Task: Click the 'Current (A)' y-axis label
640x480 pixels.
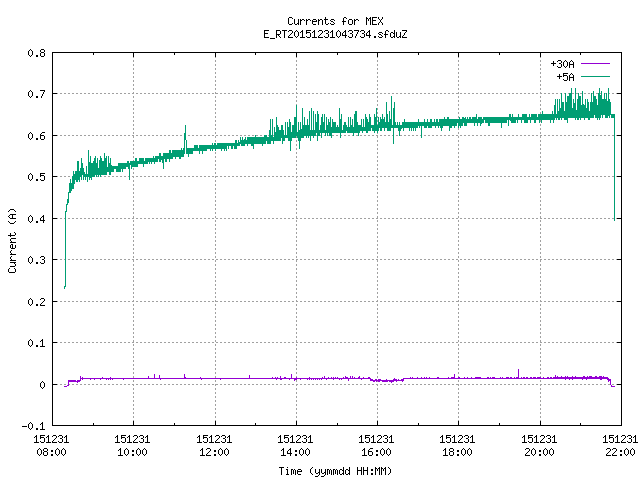Action: tap(12, 240)
